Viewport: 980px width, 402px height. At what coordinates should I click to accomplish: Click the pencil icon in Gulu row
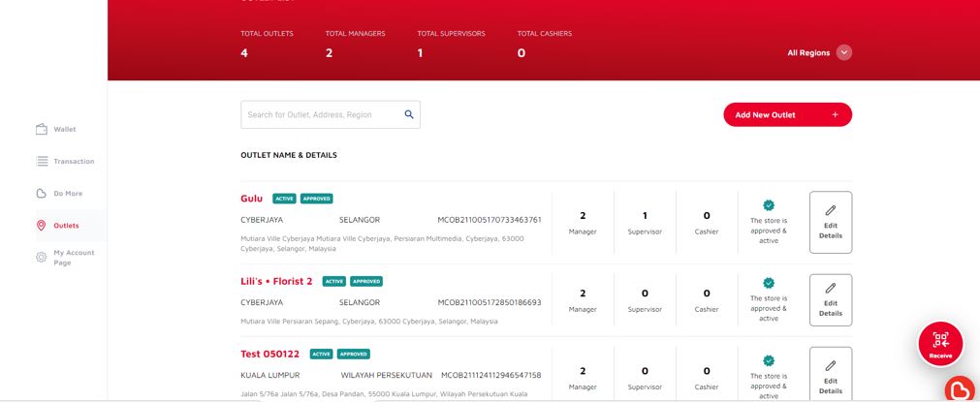click(831, 210)
